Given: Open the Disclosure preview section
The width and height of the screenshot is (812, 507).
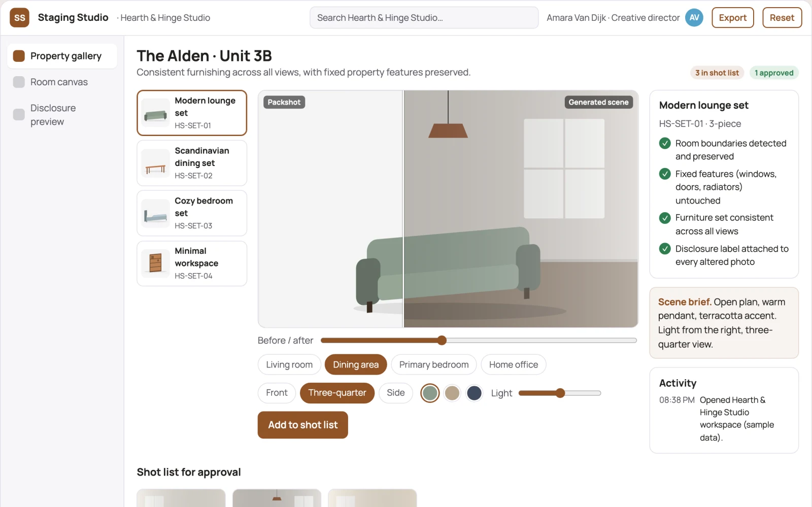Looking at the screenshot, I should point(62,115).
